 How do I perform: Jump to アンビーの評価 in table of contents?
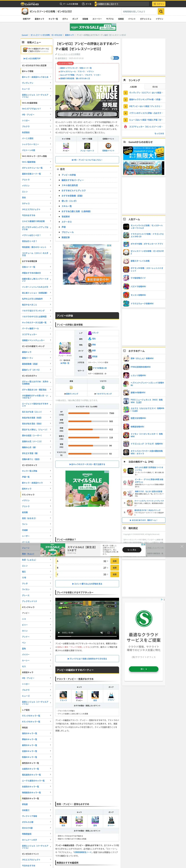69,175
